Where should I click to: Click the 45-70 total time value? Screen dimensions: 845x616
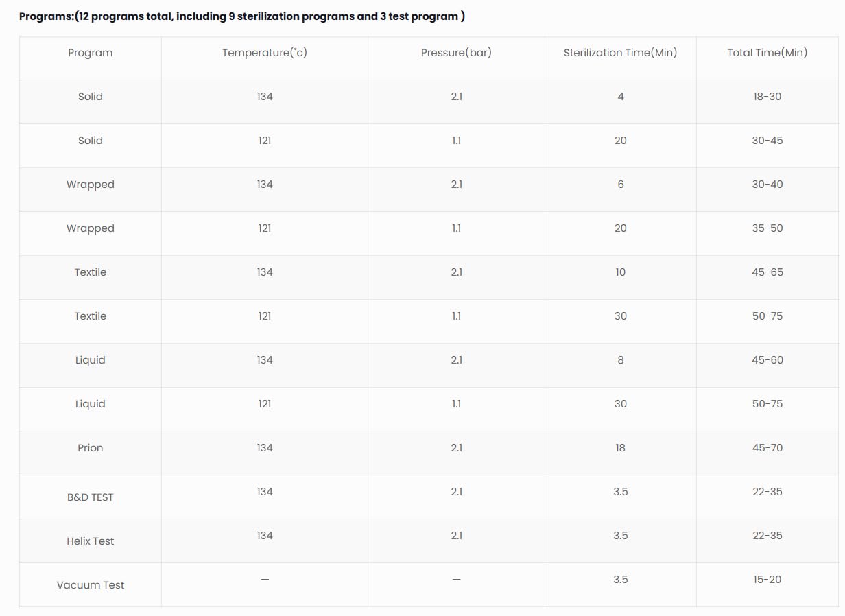click(767, 448)
